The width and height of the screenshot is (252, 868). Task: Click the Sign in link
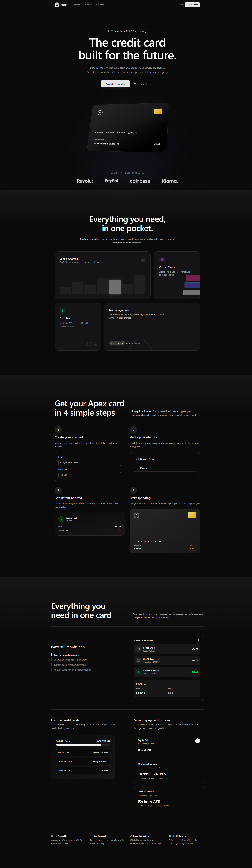click(180, 5)
